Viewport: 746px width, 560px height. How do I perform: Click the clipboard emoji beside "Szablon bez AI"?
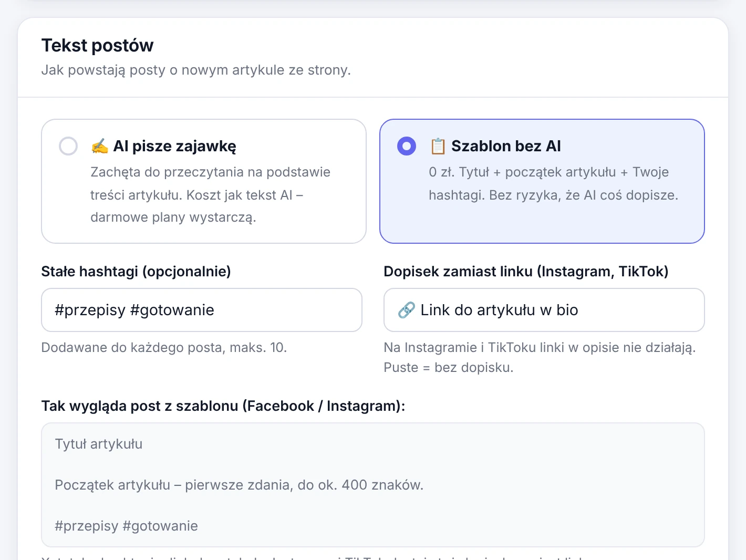[x=438, y=146]
